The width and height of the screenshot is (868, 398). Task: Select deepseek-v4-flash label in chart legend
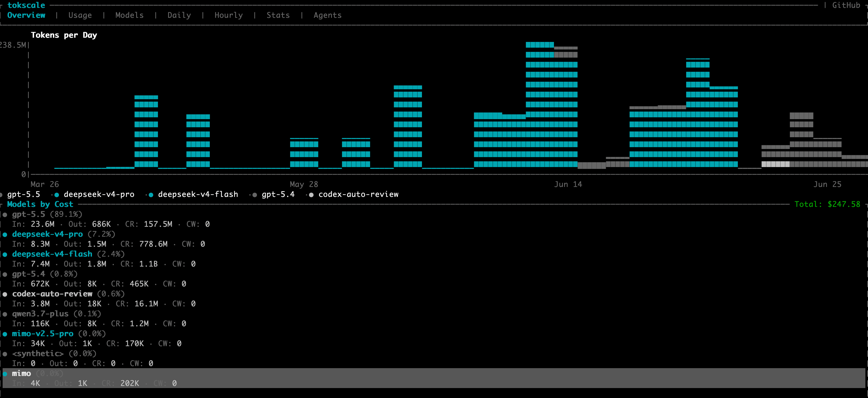(198, 194)
